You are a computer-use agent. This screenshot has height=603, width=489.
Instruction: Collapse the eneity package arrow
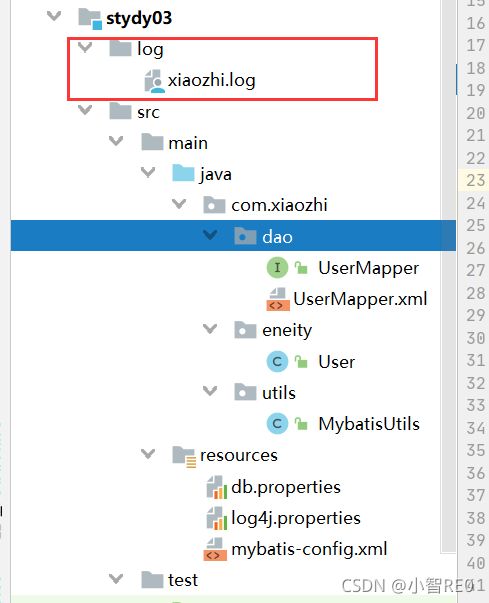210,329
